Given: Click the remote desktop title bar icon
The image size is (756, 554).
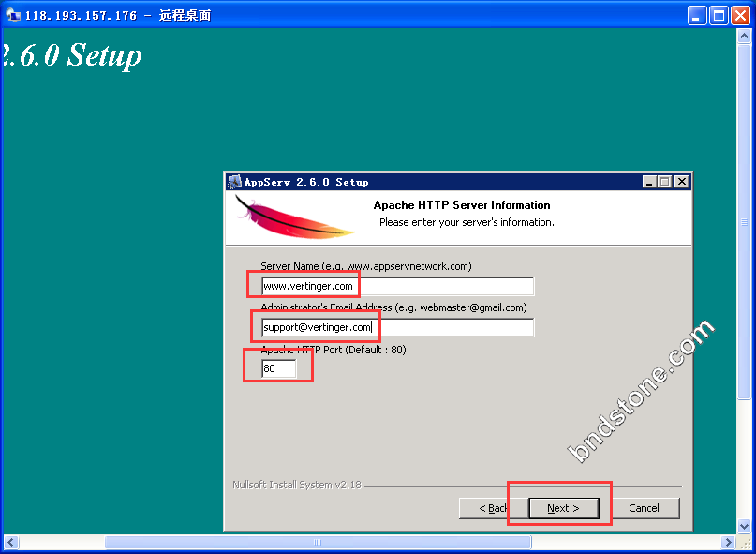Looking at the screenshot, I should click(13, 15).
